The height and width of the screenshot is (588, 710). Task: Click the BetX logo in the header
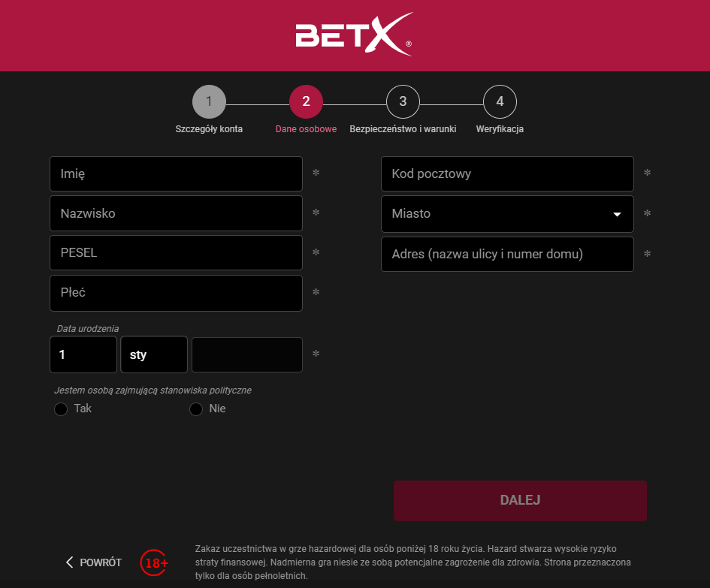(354, 35)
